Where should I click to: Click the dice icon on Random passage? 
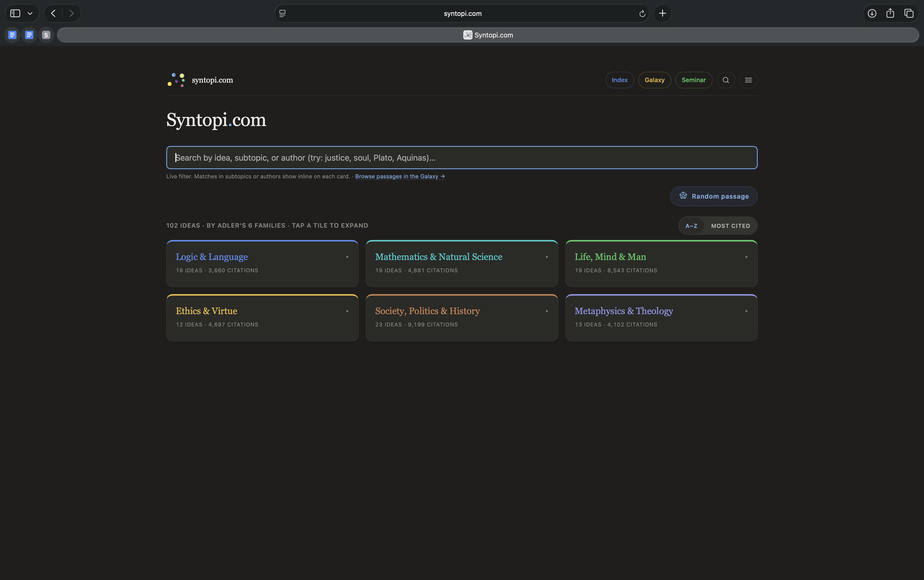683,196
